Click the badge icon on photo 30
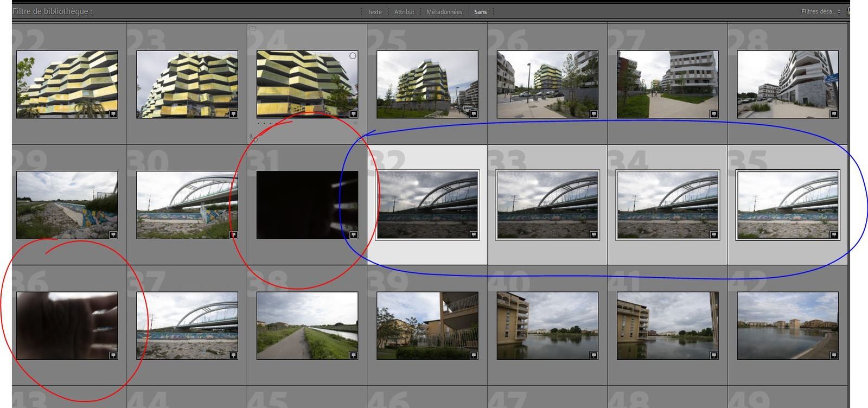 coord(233,235)
